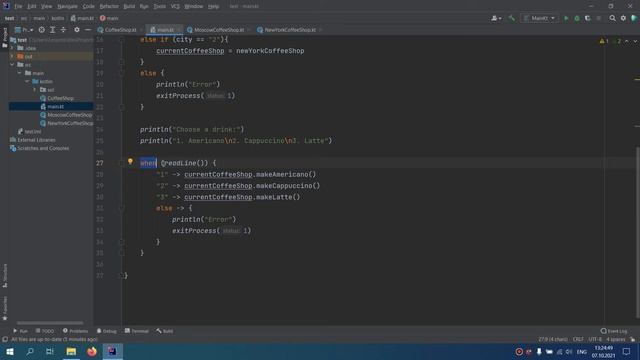
Task: Expand the out folder in project tree
Action: click(12, 56)
